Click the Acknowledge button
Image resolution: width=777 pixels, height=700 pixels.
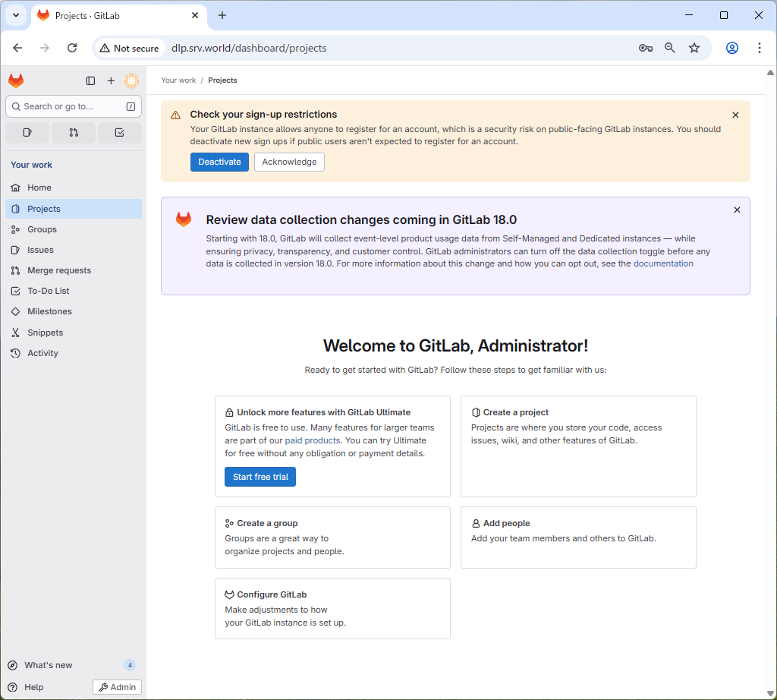coord(289,162)
